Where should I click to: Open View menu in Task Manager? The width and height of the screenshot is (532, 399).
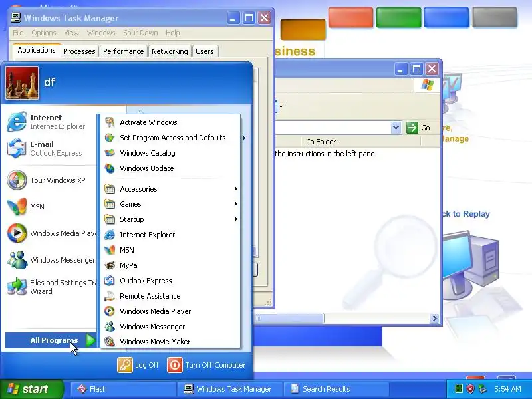pyautogui.click(x=71, y=33)
